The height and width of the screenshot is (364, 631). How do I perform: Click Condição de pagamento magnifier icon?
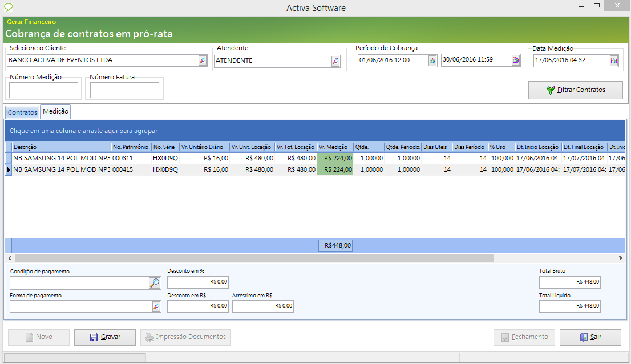(x=155, y=282)
